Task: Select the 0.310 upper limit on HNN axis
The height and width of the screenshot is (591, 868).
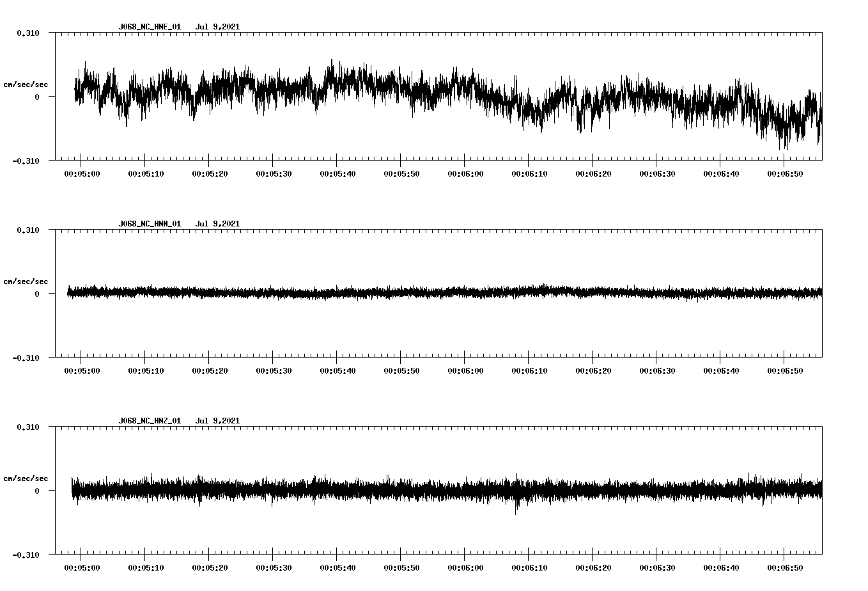Action: [x=27, y=230]
